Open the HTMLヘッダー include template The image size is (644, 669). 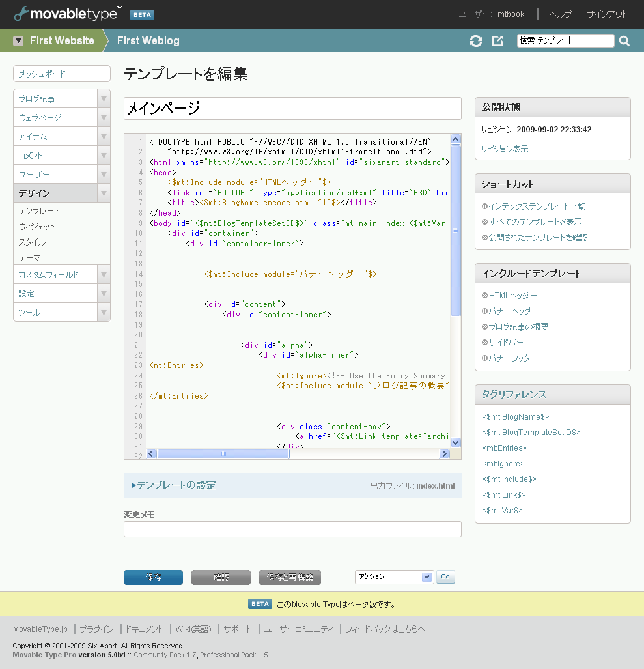pyautogui.click(x=512, y=296)
